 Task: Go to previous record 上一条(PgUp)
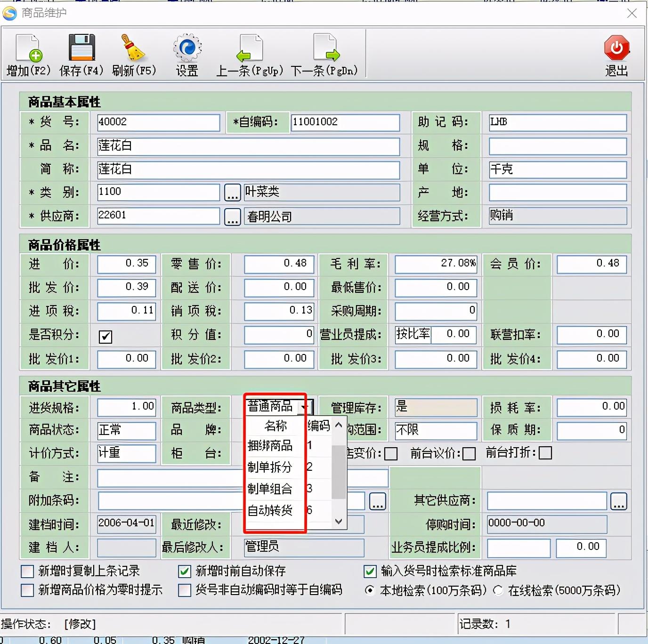click(250, 48)
